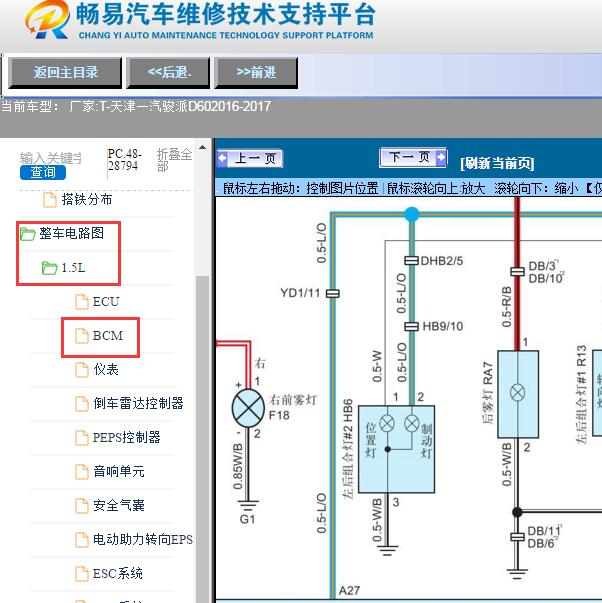Focus the 输入关键字 search field
This screenshot has width=602, height=603.
(x=51, y=158)
